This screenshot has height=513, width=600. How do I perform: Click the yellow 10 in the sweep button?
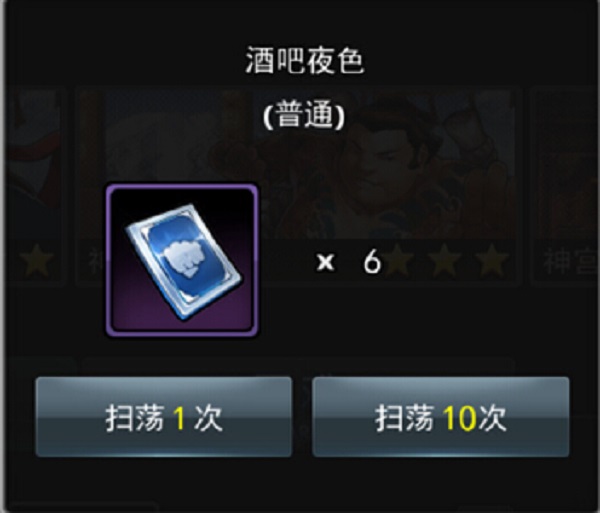point(459,419)
